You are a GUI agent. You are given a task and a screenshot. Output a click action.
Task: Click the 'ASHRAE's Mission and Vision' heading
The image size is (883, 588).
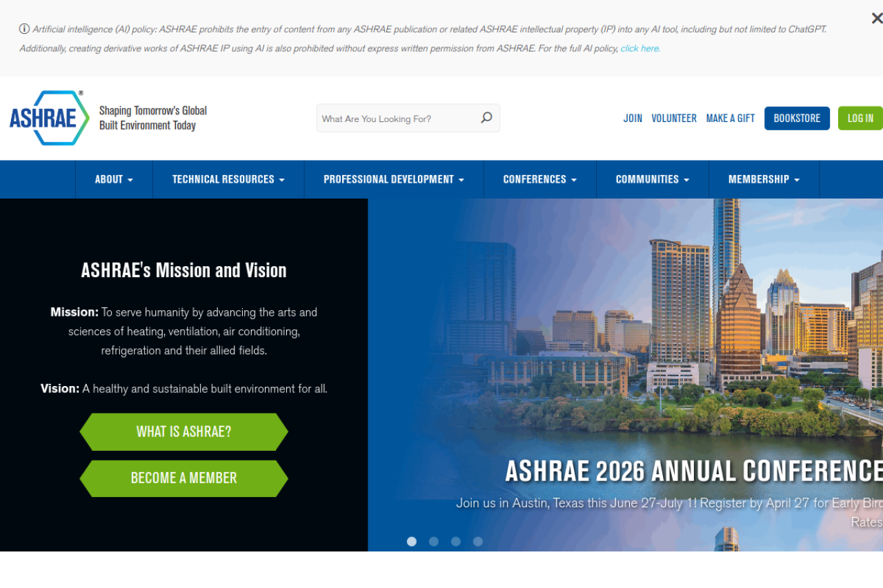click(183, 270)
